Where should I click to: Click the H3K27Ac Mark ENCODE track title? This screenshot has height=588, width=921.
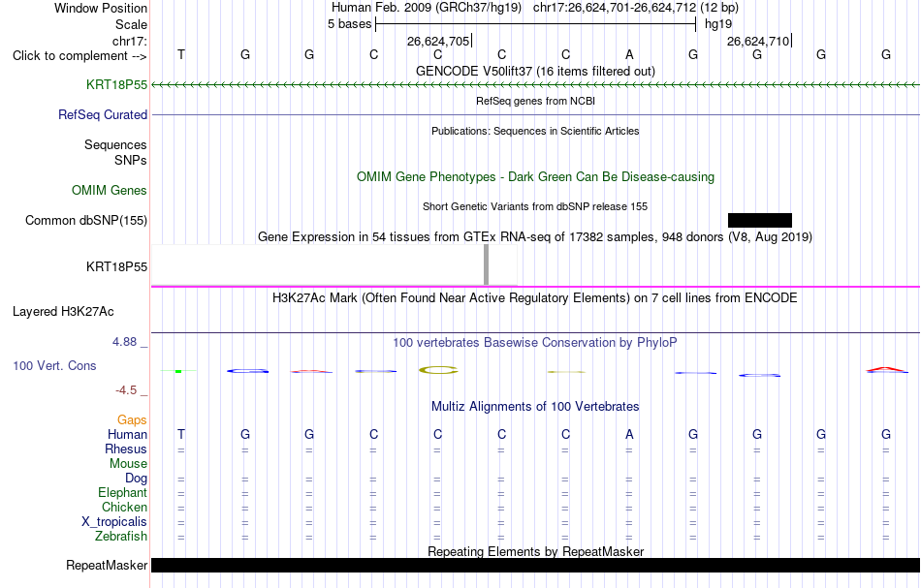535,298
